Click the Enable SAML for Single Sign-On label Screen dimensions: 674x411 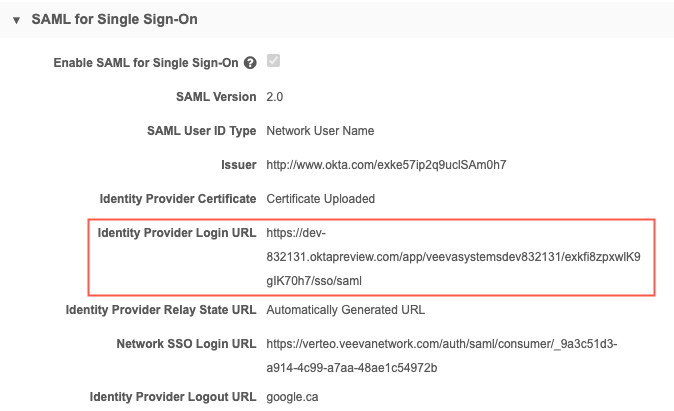coord(146,63)
